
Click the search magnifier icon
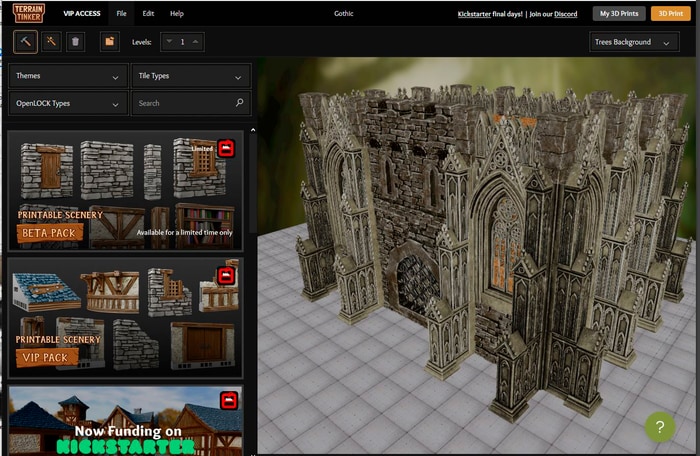click(x=239, y=103)
